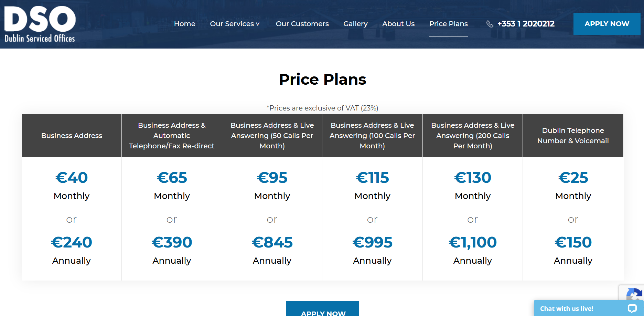This screenshot has width=644, height=316.
Task: Open the About Us menu item
Action: tap(398, 24)
